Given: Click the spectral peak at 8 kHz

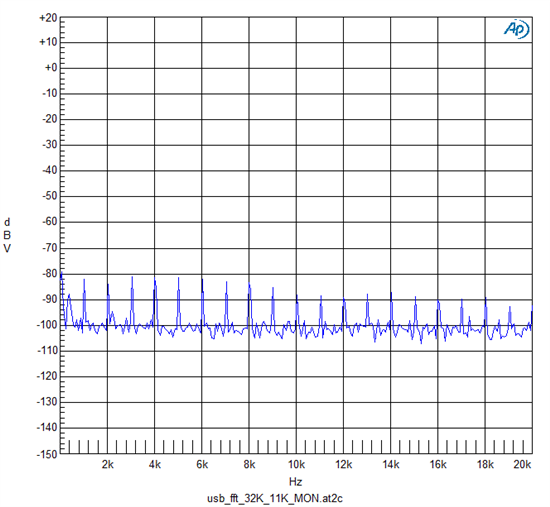Looking at the screenshot, I should (249, 283).
